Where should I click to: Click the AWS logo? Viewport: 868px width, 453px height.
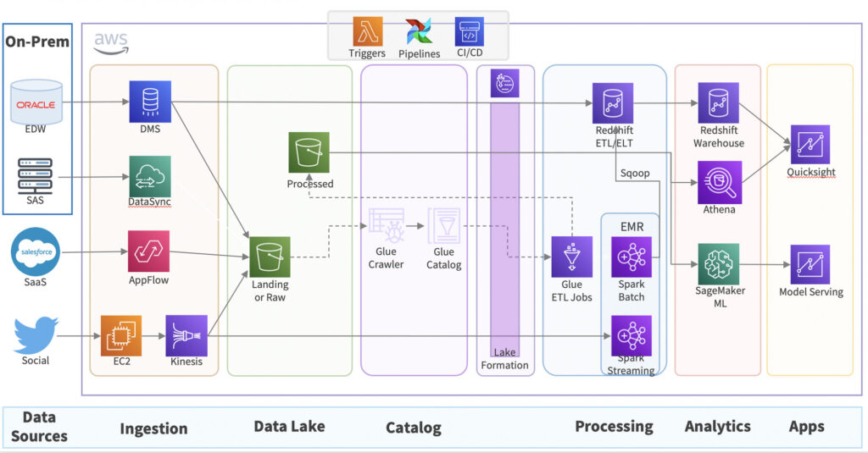point(111,44)
